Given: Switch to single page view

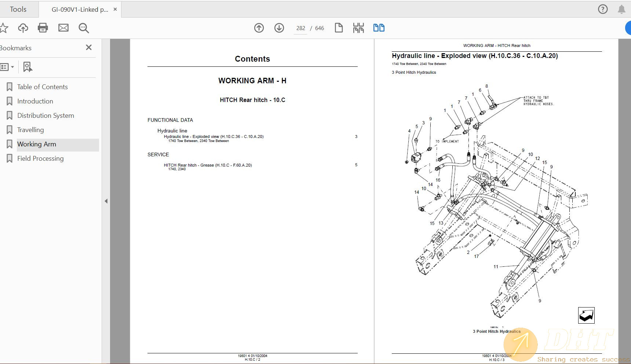Looking at the screenshot, I should click(x=339, y=28).
